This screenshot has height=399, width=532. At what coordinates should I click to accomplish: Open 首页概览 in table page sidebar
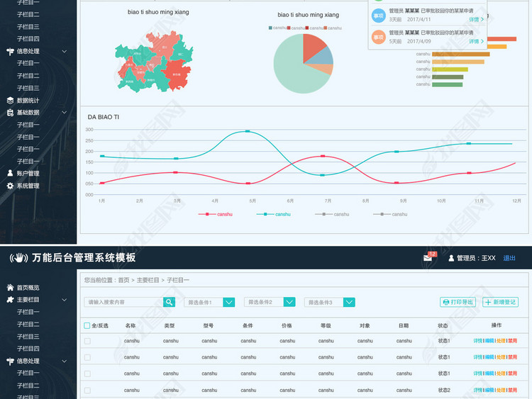tap(28, 288)
